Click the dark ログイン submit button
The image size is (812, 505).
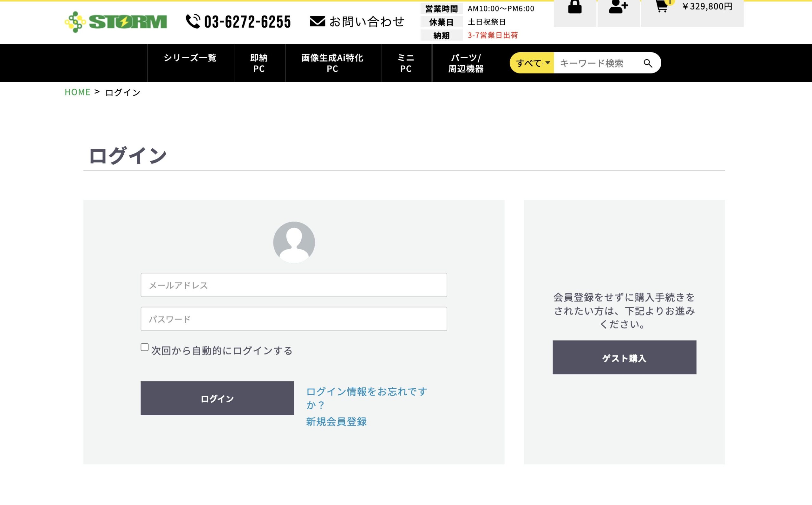pos(217,398)
